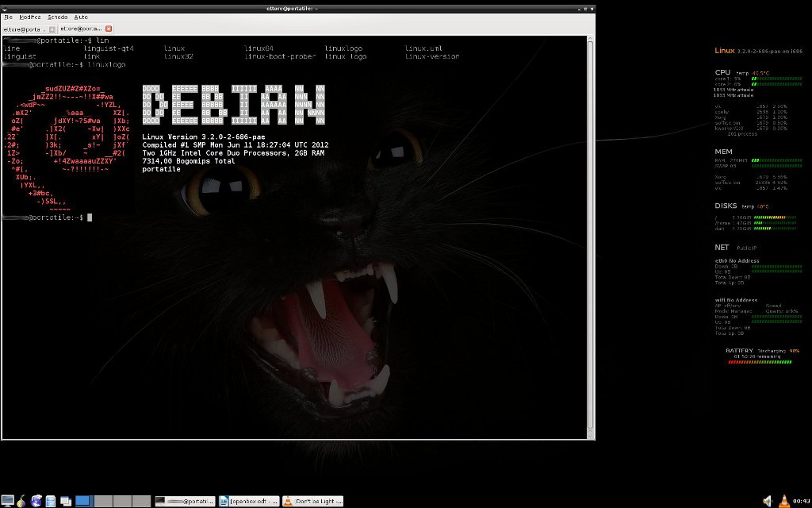Switch to the fourth workspace in pager
The width and height of the screenshot is (812, 508).
coord(142,501)
